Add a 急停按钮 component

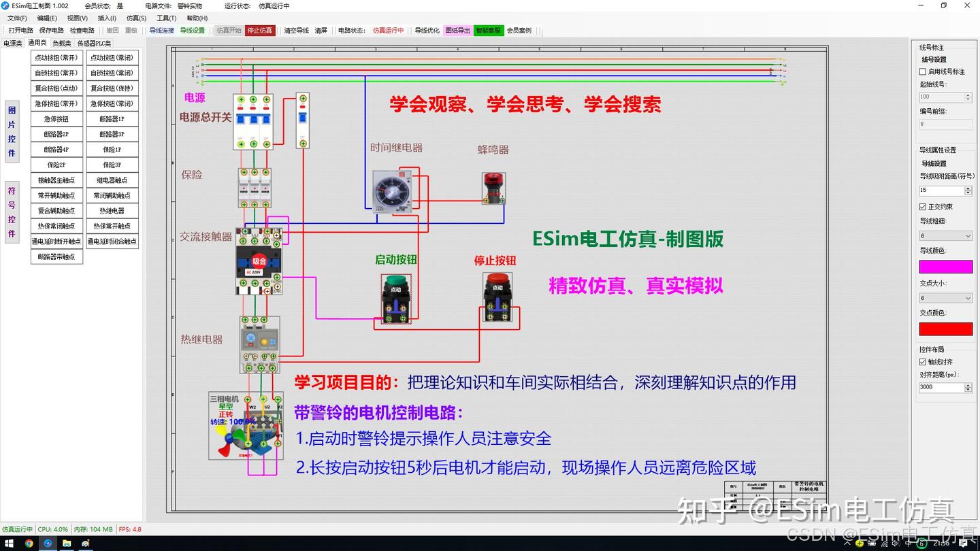[x=56, y=119]
